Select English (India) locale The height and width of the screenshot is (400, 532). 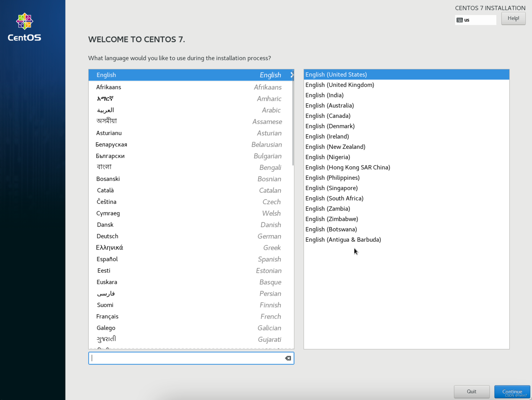coord(406,95)
